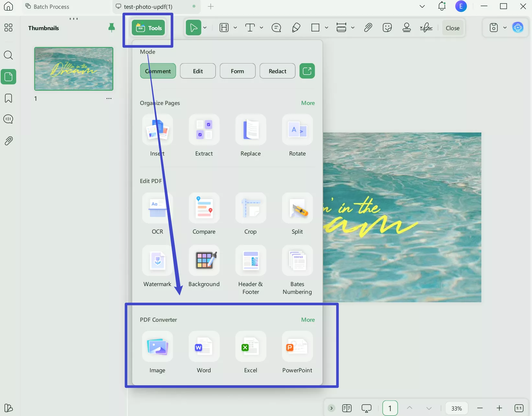
Task: Select the measure ruler tool
Action: (341, 28)
